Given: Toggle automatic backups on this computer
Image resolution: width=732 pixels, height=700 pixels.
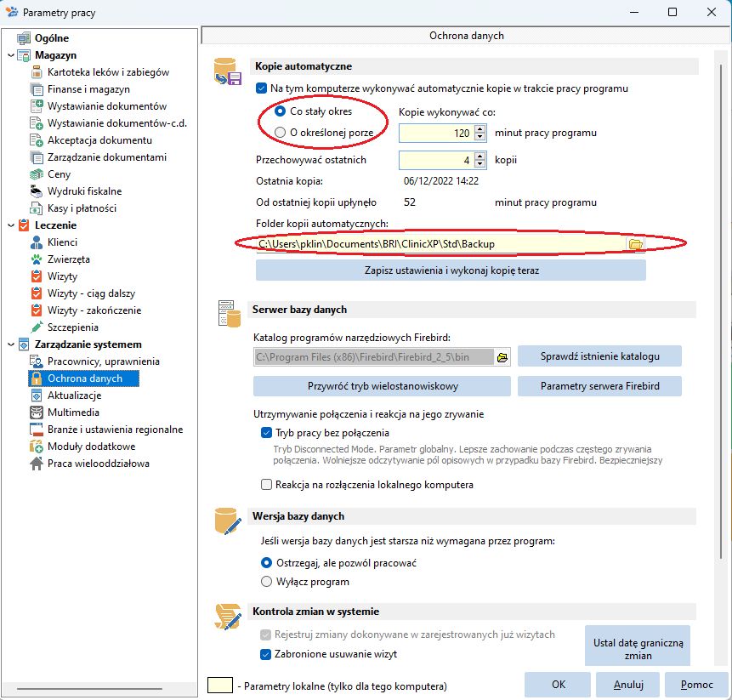Looking at the screenshot, I should pos(262,88).
